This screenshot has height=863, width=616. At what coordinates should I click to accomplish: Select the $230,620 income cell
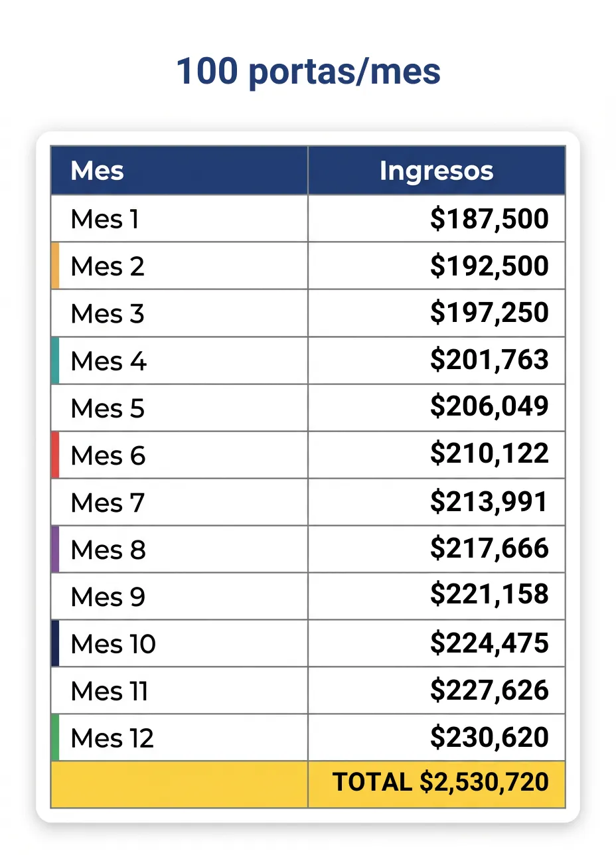[437, 738]
